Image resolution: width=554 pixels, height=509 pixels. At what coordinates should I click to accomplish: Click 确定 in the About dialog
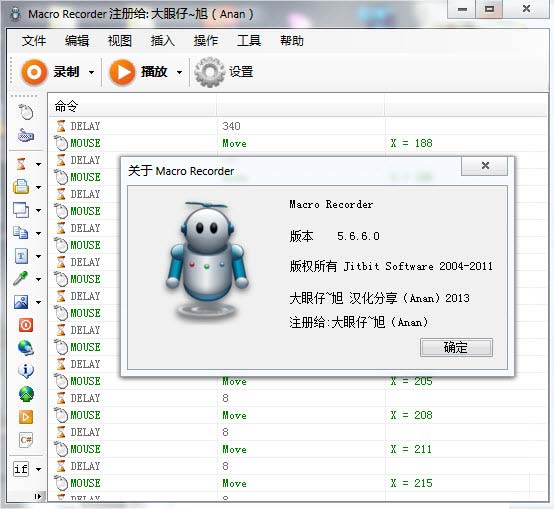point(456,348)
